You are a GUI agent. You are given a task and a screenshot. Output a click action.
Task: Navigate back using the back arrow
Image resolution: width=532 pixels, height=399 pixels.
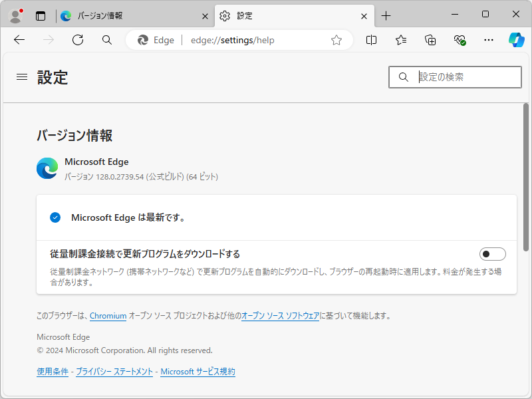pos(19,40)
